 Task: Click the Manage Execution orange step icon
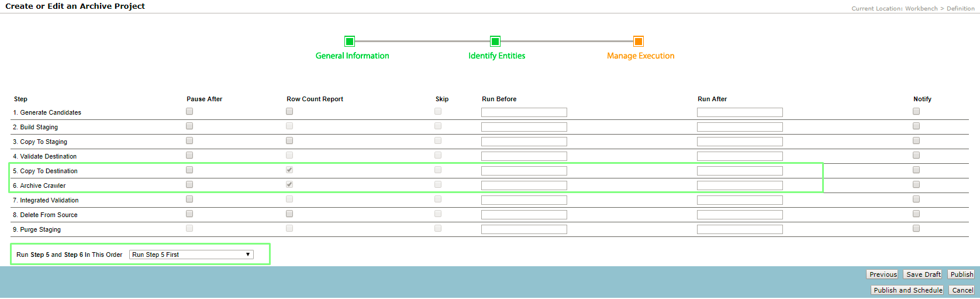click(639, 41)
